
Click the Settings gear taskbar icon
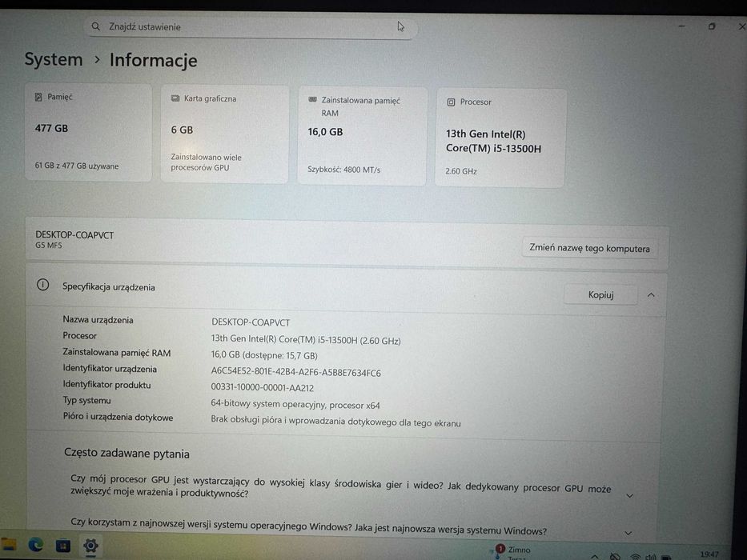point(90,546)
